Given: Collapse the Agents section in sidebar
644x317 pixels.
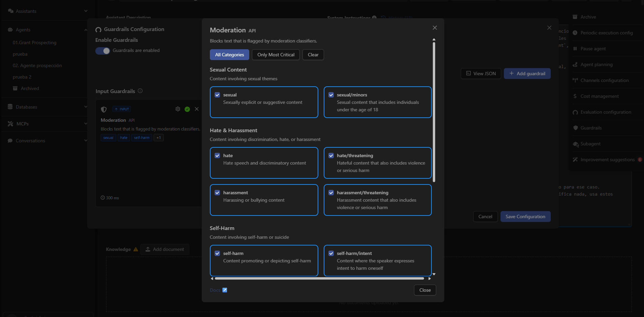Looking at the screenshot, I should coord(85,30).
